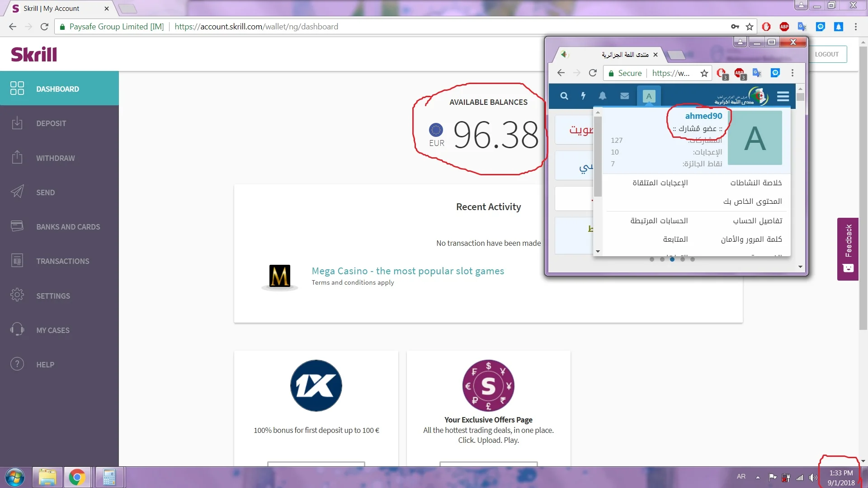Click the forum search magnifier icon
The height and width of the screenshot is (488, 868).
coord(564,96)
